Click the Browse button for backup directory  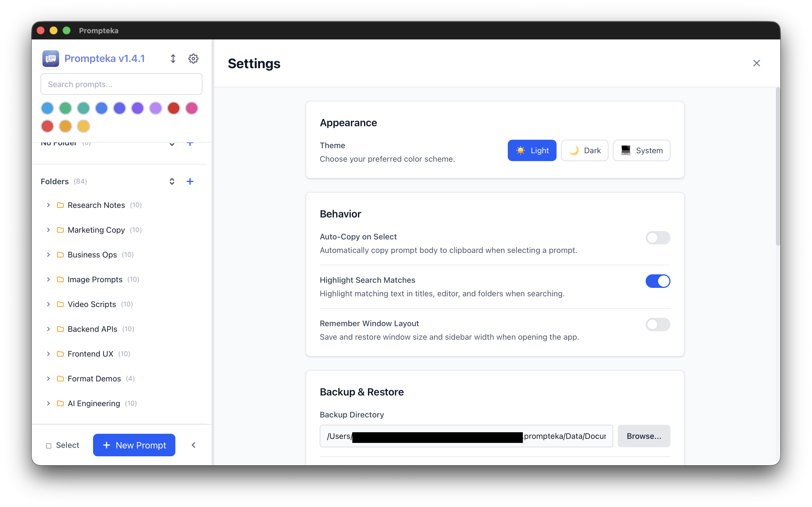[x=644, y=436]
